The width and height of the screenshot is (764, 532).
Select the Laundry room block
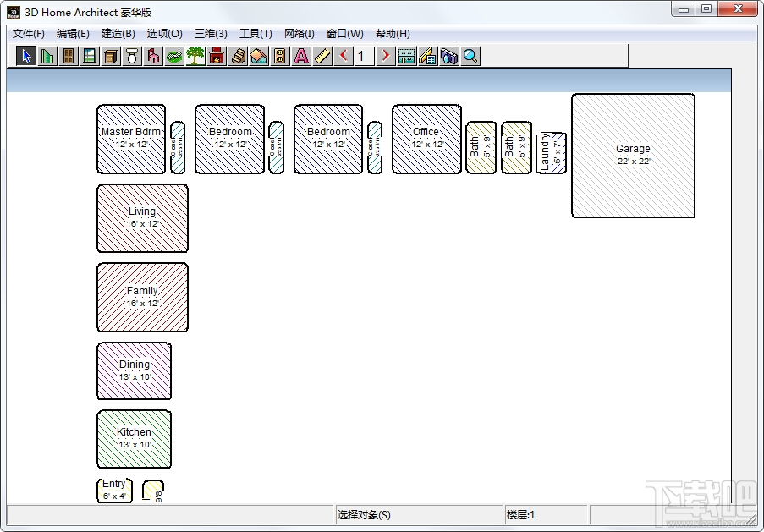[551, 152]
